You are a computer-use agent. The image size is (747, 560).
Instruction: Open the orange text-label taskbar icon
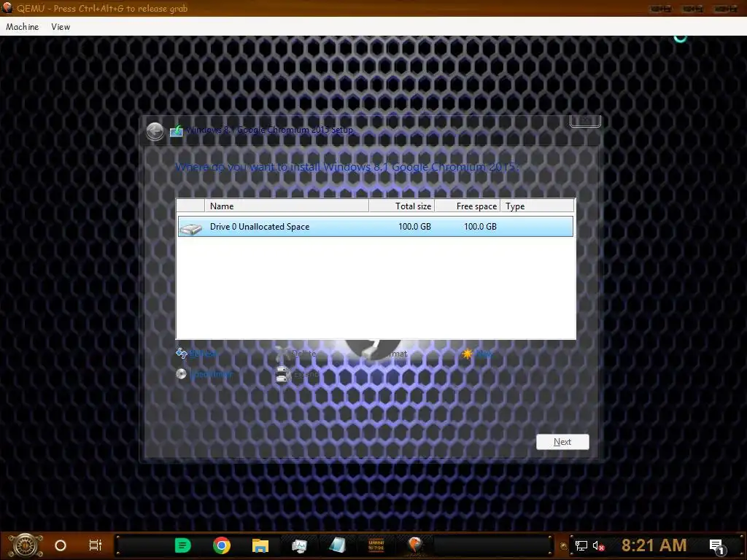[376, 545]
